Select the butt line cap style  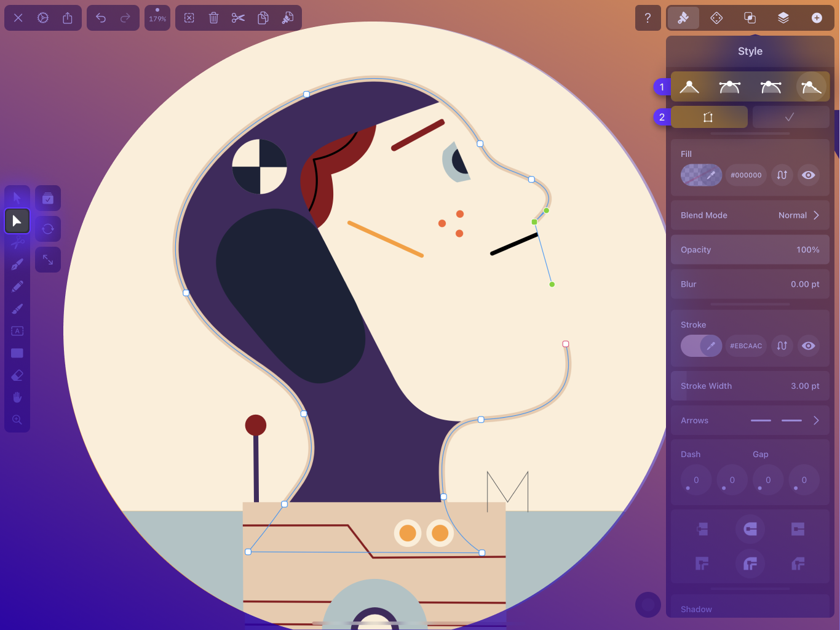[702, 529]
